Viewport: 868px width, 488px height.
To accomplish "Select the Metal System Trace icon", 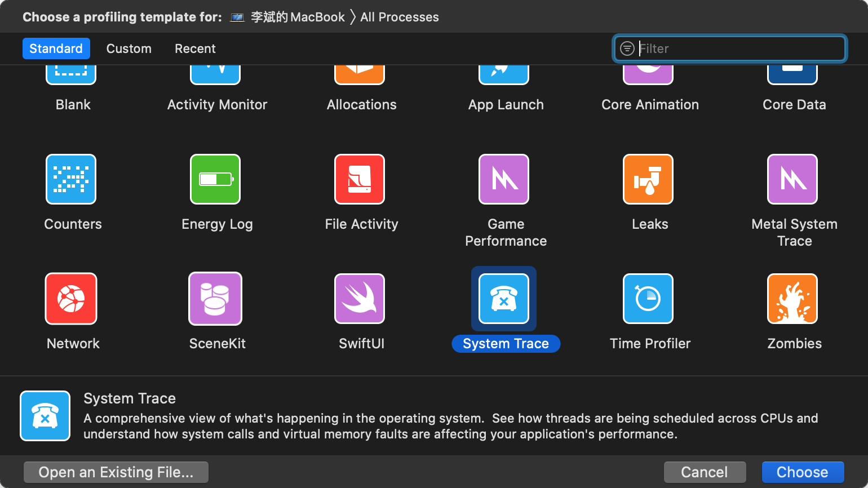I will [x=792, y=179].
